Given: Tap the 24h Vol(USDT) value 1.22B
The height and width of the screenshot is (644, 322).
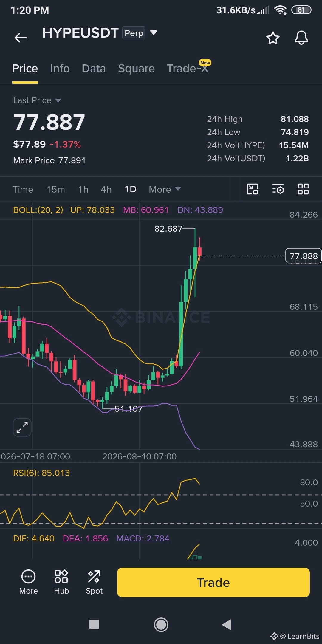Looking at the screenshot, I should [x=297, y=158].
